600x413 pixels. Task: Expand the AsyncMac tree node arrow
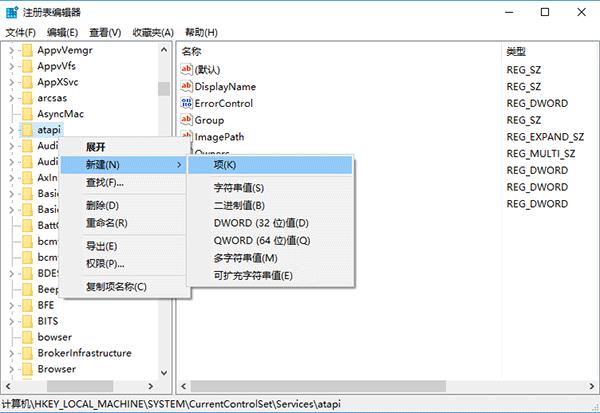click(11, 114)
